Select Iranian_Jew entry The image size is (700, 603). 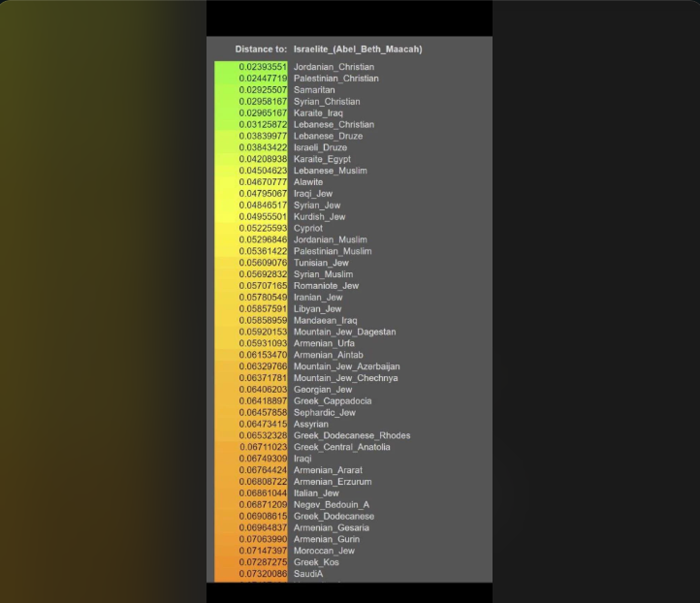(x=318, y=298)
